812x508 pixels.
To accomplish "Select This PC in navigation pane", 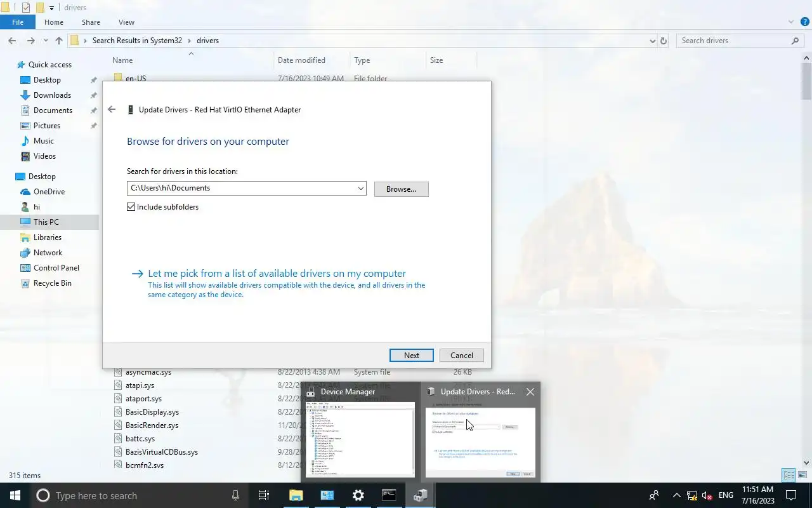I will pyautogui.click(x=46, y=222).
